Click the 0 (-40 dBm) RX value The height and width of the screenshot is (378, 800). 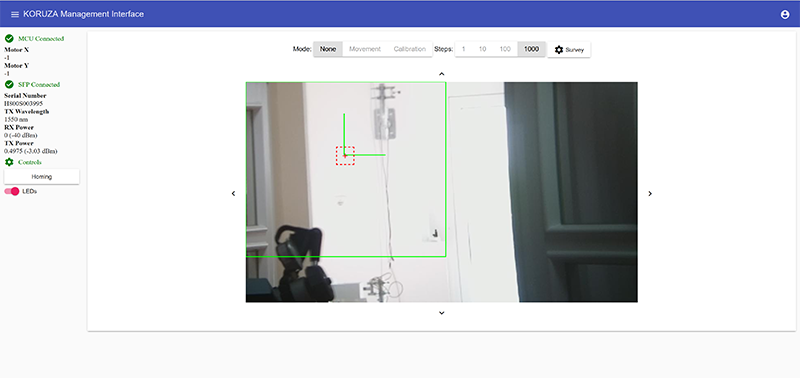click(20, 135)
